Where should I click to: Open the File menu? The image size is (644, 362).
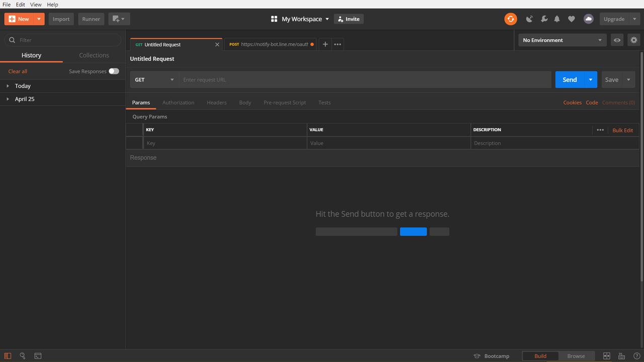pyautogui.click(x=7, y=5)
